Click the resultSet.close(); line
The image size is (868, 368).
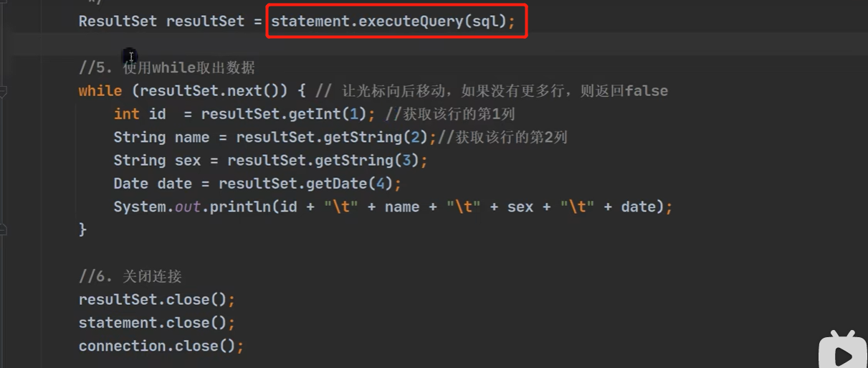pyautogui.click(x=157, y=299)
